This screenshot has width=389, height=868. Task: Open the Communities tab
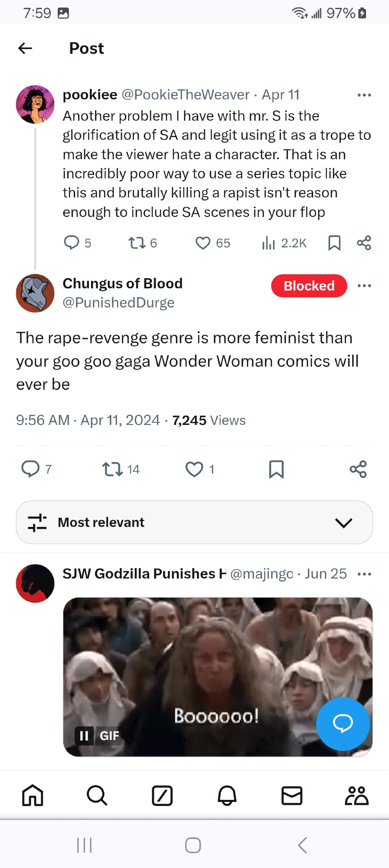click(356, 796)
